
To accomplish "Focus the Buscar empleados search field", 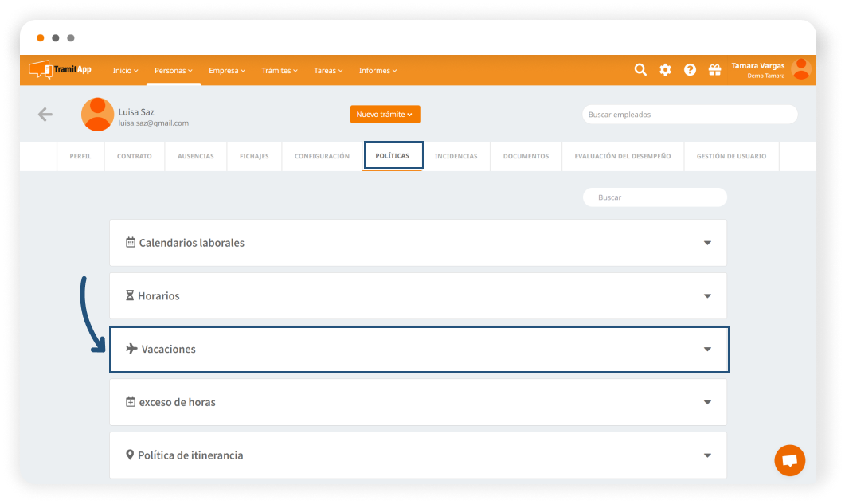I will click(x=689, y=115).
